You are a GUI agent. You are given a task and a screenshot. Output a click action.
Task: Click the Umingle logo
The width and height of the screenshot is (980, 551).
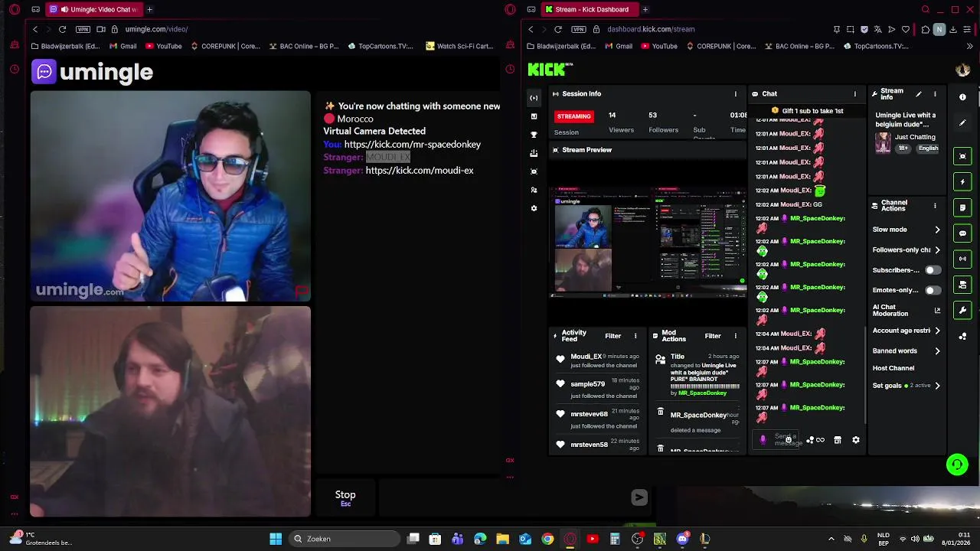coord(93,72)
